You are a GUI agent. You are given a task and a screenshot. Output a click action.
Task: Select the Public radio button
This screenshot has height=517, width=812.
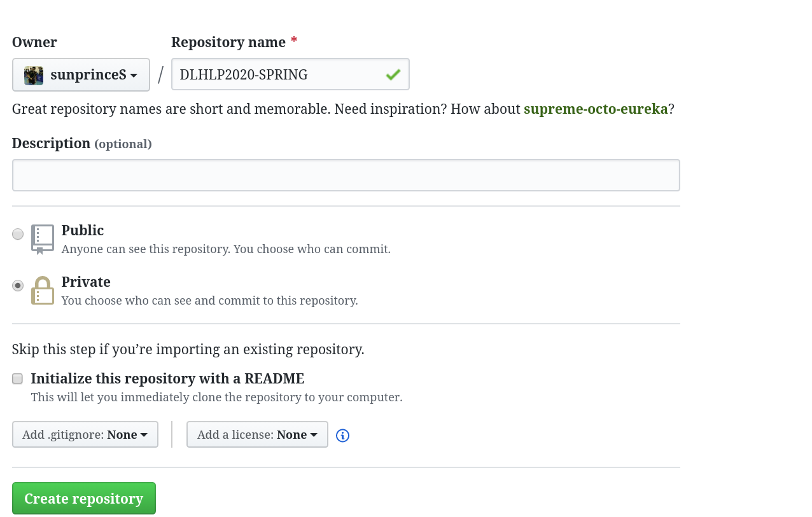tap(18, 234)
